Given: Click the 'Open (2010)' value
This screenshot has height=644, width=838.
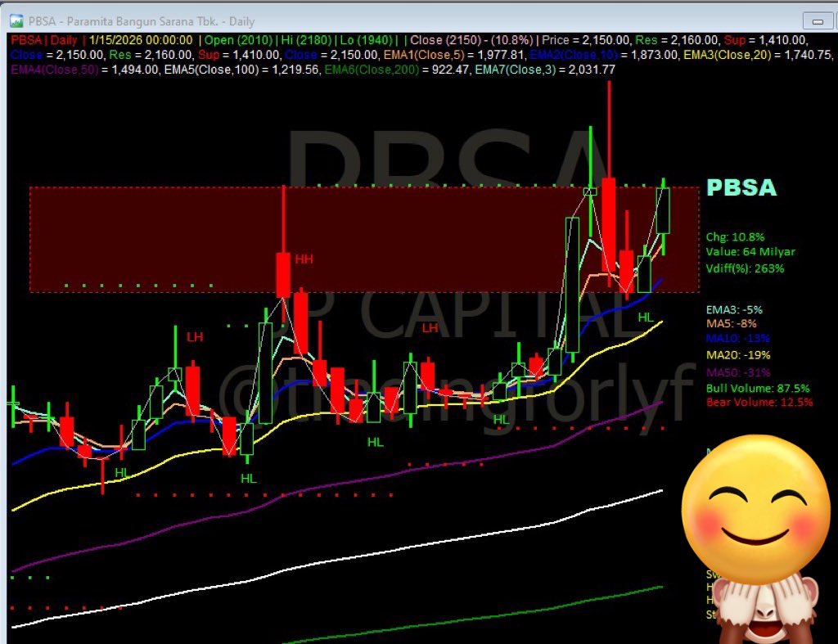Looking at the screenshot, I should pos(238,40).
